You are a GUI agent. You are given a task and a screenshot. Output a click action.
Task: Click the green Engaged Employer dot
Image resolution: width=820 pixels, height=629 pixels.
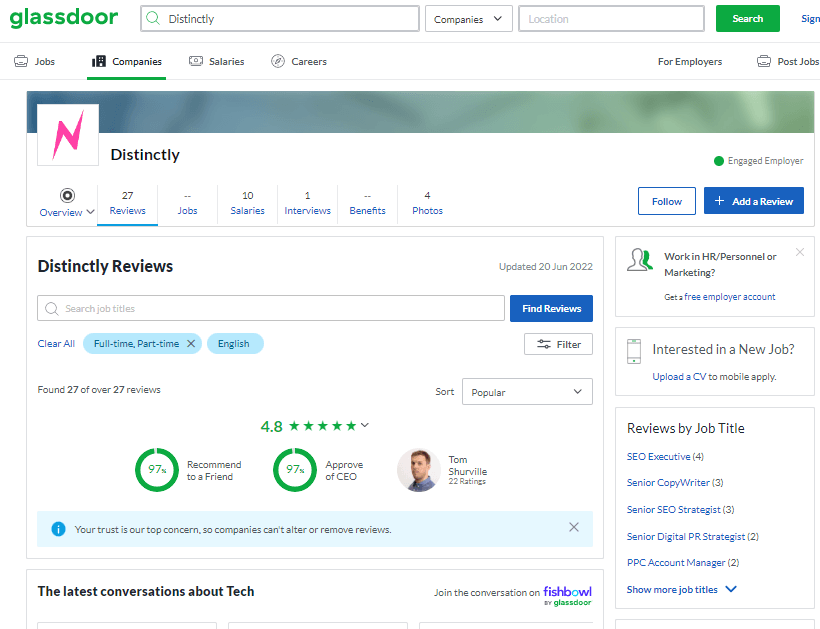click(719, 161)
